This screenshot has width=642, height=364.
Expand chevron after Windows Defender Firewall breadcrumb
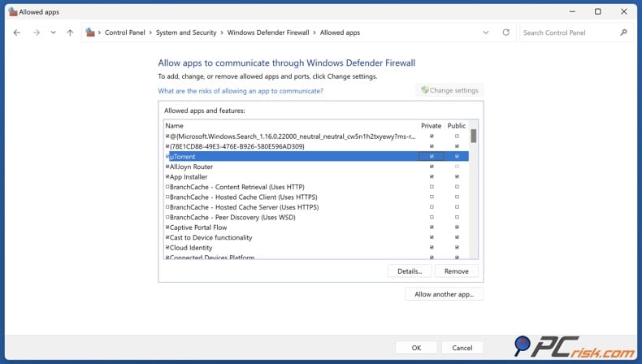point(314,32)
